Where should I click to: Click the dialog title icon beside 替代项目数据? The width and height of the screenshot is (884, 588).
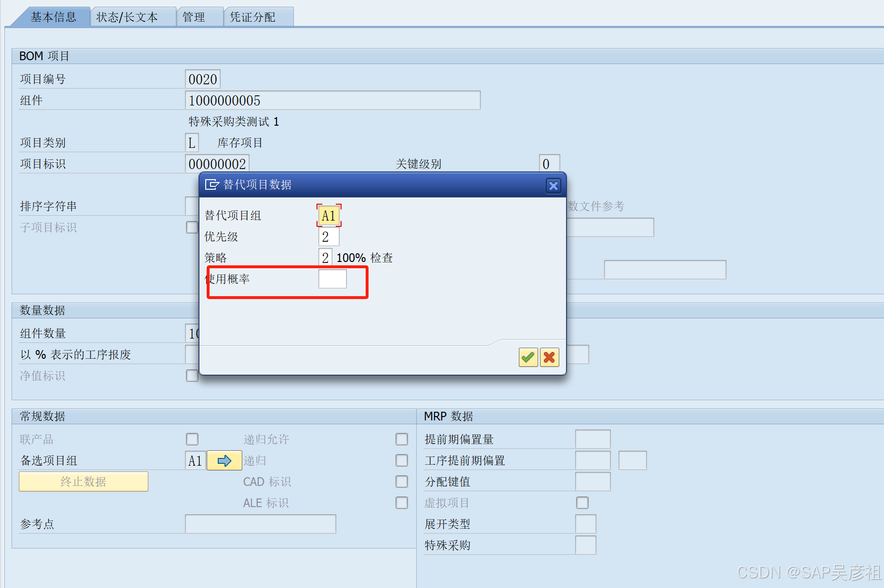click(212, 184)
